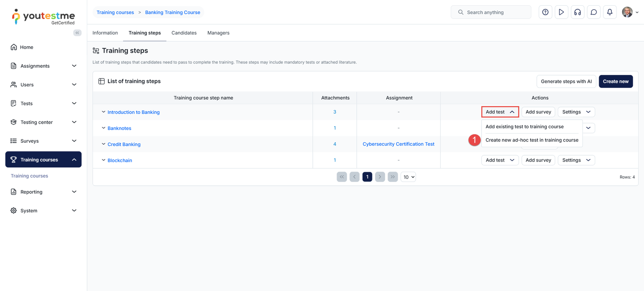Image resolution: width=644 pixels, height=291 pixels.
Task: Collapse the sidebar with double-chevron icon
Action: 77,33
